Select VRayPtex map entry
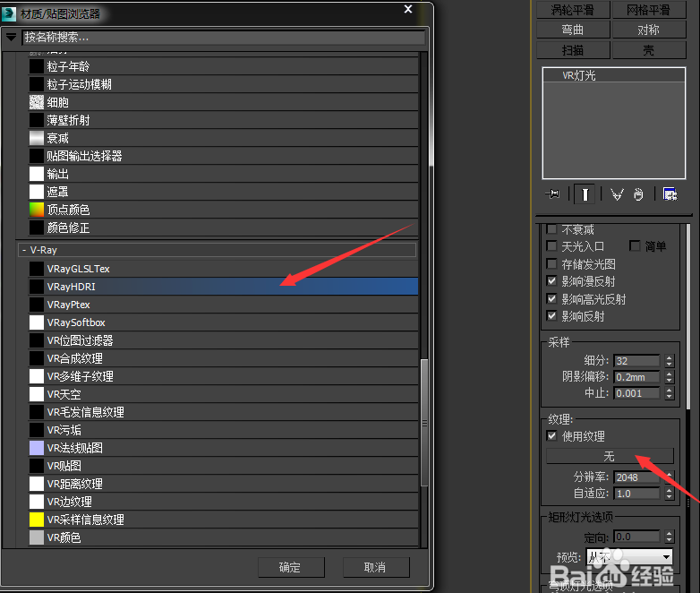Viewport: 700px width, 593px height. (223, 305)
